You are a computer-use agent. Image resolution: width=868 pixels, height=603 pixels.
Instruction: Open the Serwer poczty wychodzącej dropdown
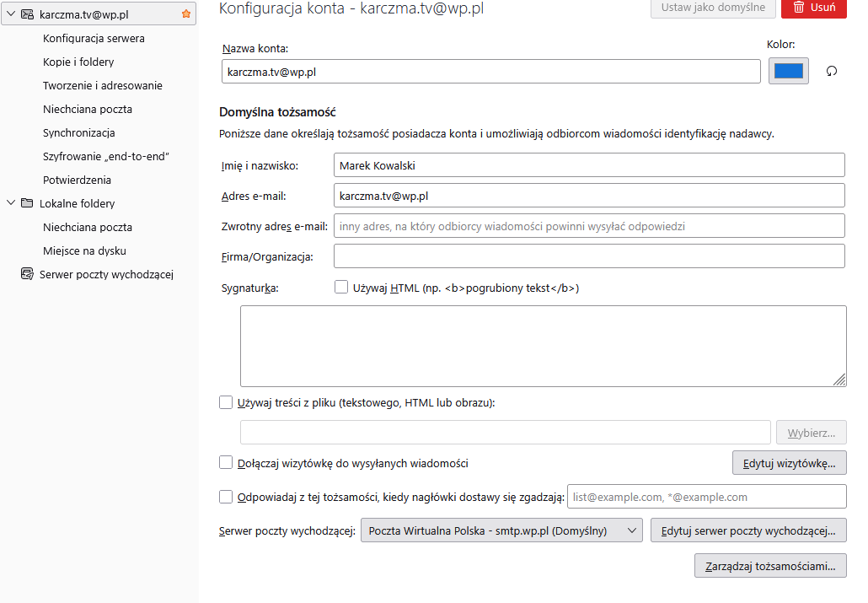(501, 530)
